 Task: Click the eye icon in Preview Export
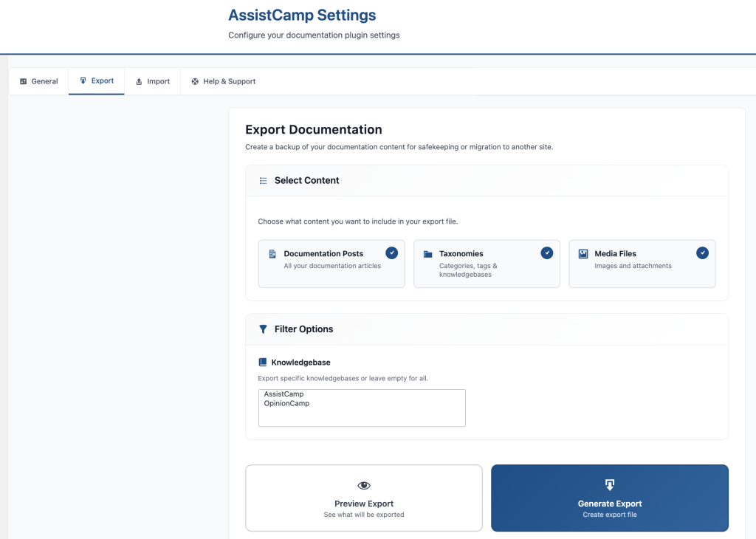(x=363, y=485)
